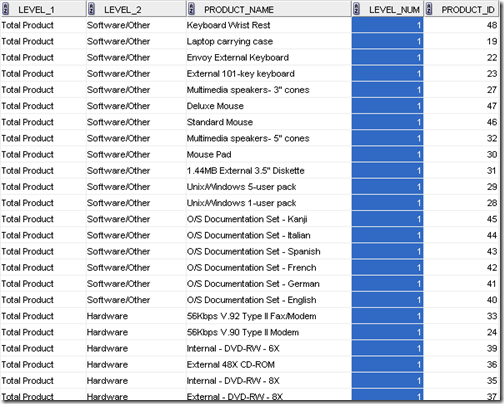Click 56Kbps V.90 Type II Modem cell
This screenshot has height=404, width=504.
tap(269, 332)
